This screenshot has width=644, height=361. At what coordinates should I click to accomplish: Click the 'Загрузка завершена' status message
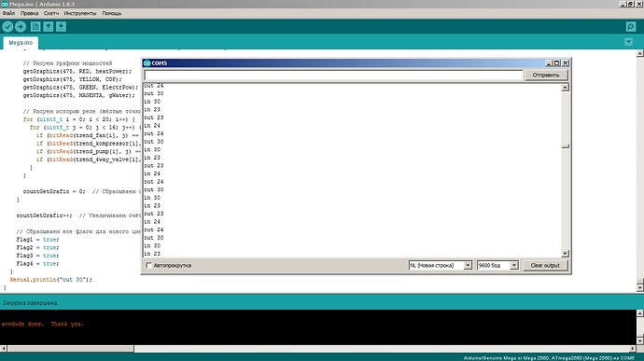pos(30,302)
